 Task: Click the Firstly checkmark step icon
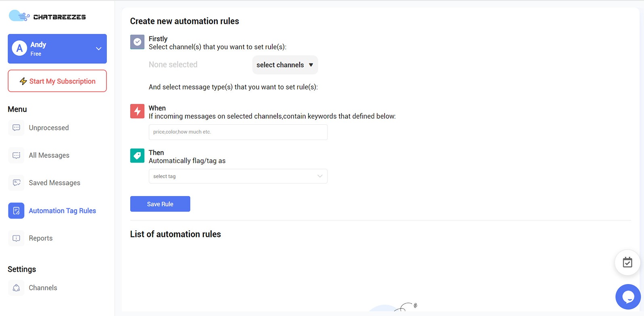pyautogui.click(x=137, y=42)
